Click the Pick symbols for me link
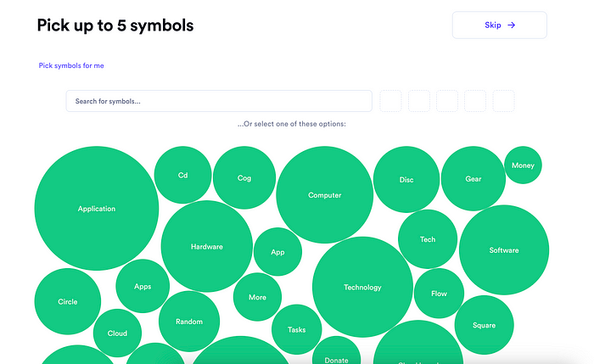This screenshot has width=594, height=364. (71, 65)
